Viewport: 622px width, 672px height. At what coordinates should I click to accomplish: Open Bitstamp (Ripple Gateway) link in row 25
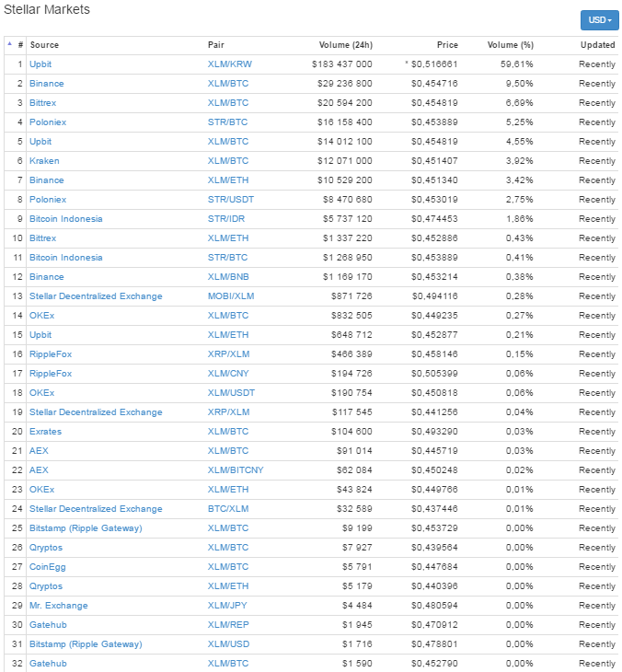pyautogui.click(x=86, y=528)
